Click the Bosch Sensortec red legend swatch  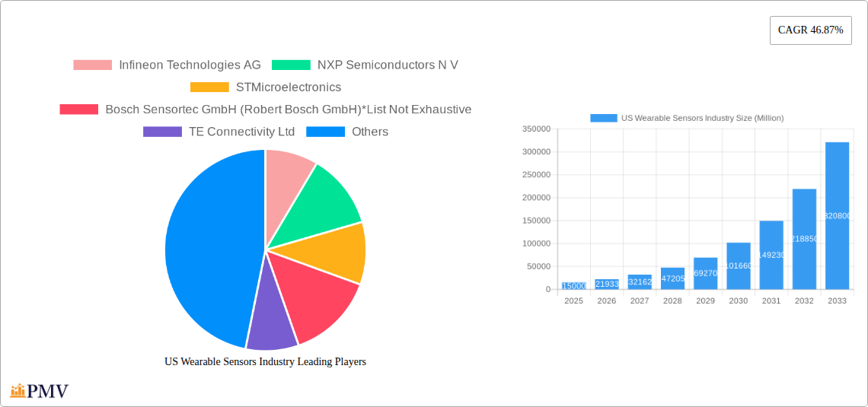pyautogui.click(x=78, y=110)
